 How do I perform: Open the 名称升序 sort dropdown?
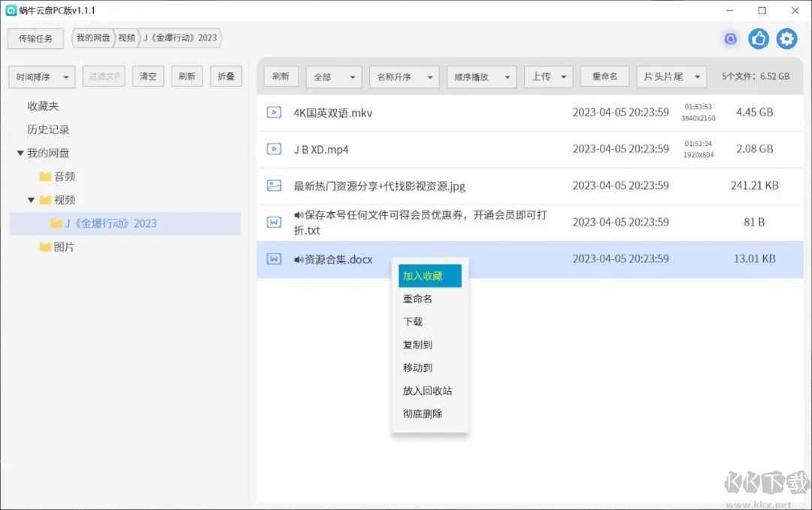(404, 77)
